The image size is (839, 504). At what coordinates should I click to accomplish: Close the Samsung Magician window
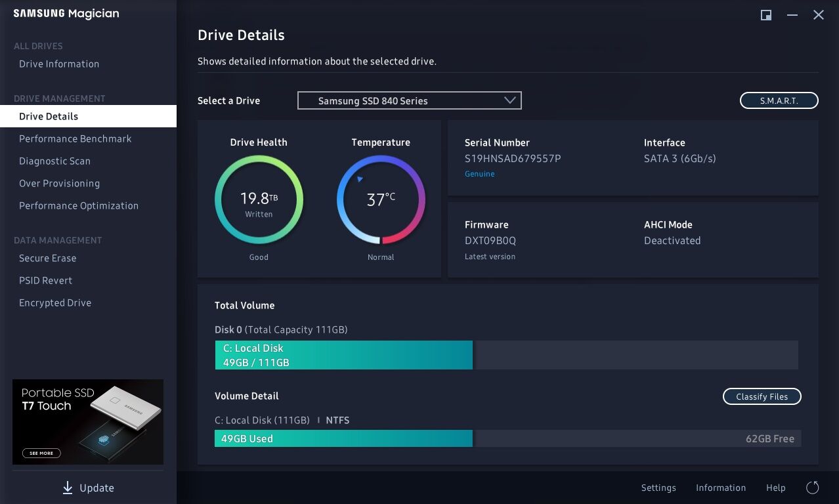[819, 15]
